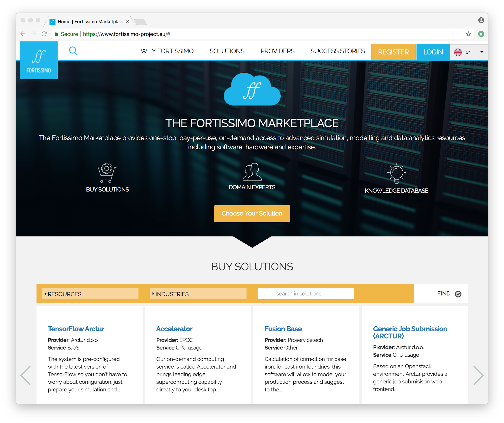504x423 pixels.
Task: Click the Domain Experts people icon
Action: (x=252, y=172)
